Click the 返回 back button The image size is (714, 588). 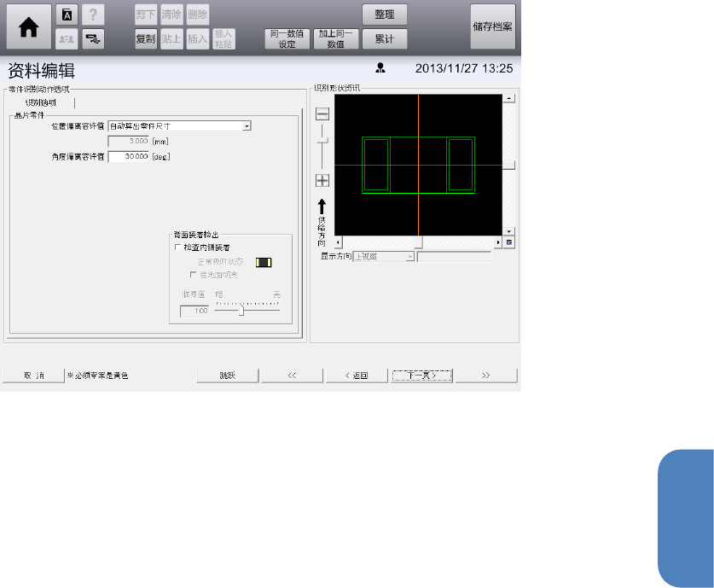tap(357, 376)
